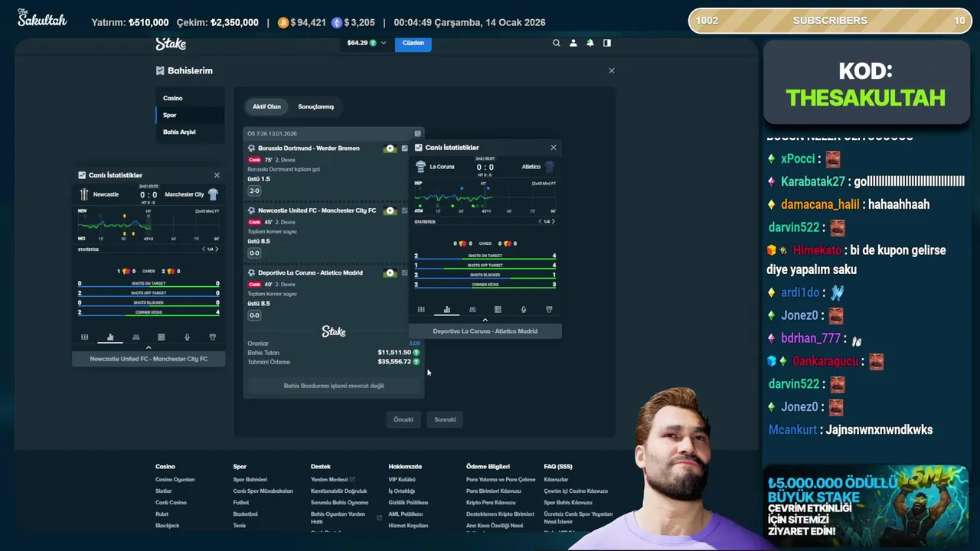The image size is (980, 551).
Task: Go to previous statistics page in Newcastle widget
Action: pyautogui.click(x=204, y=249)
